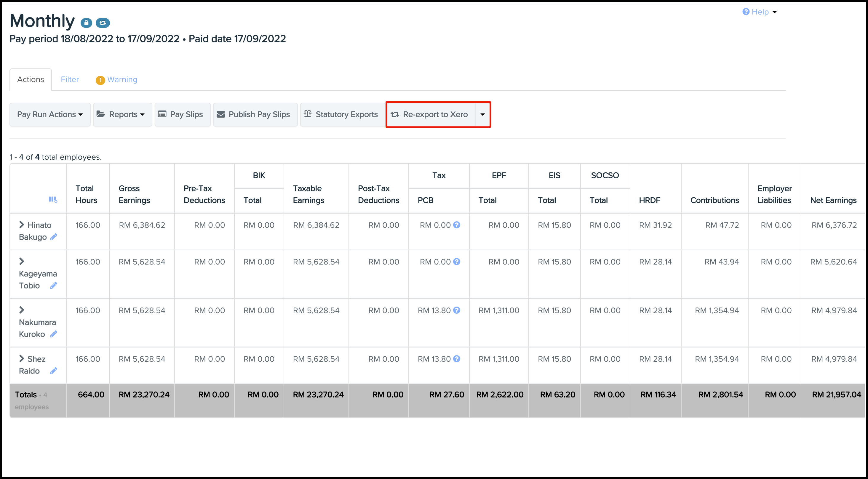
Task: Open the arrow next to Re-export to Xero
Action: pyautogui.click(x=482, y=115)
